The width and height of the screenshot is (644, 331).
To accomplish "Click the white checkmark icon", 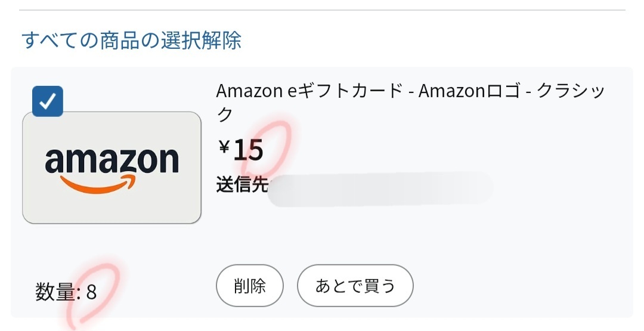I will point(48,101).
